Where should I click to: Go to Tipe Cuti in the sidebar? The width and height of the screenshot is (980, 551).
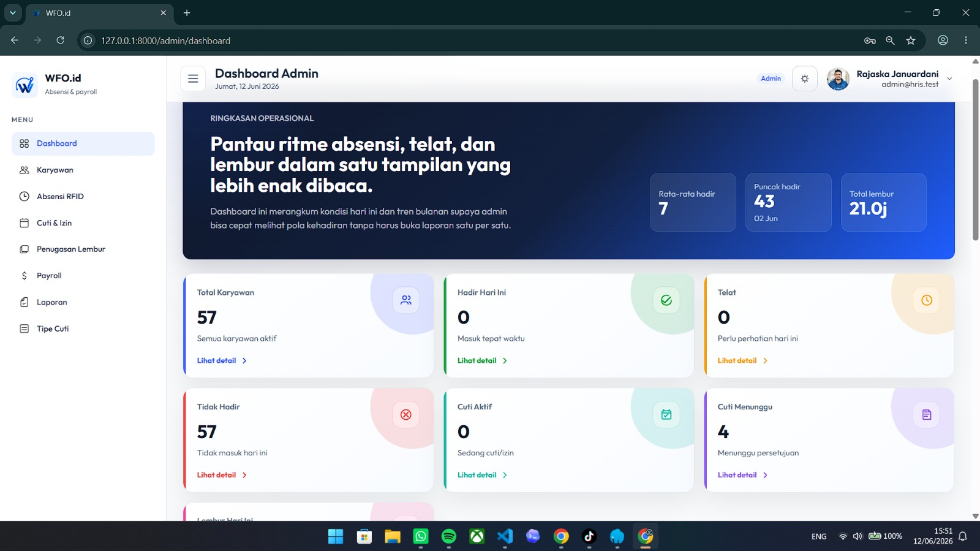(83, 329)
